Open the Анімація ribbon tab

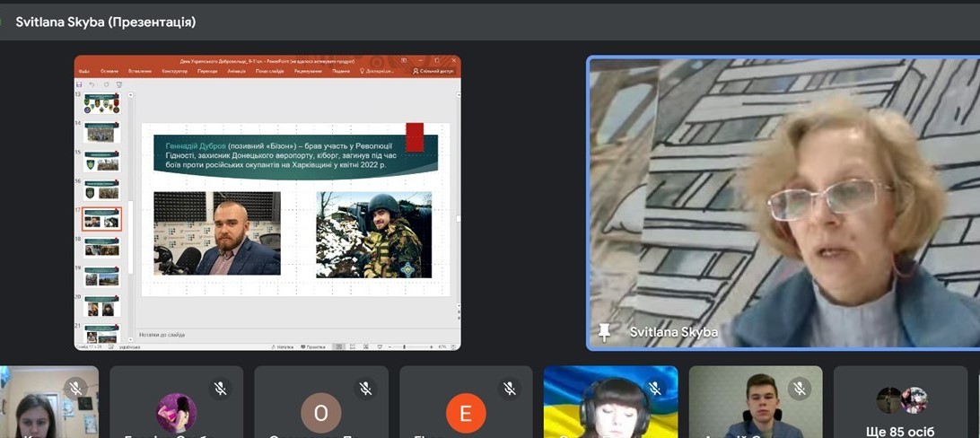(x=236, y=71)
